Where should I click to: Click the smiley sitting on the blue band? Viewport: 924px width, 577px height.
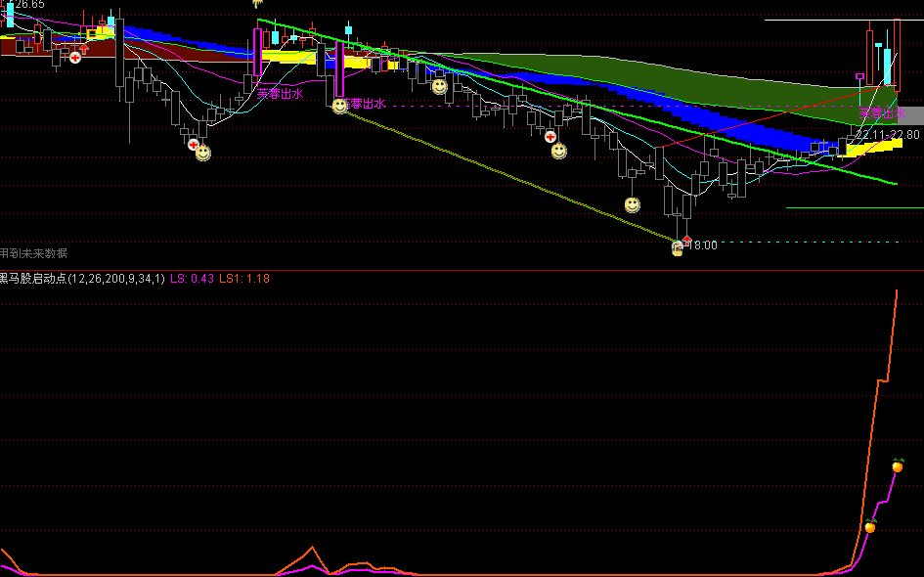(x=439, y=87)
